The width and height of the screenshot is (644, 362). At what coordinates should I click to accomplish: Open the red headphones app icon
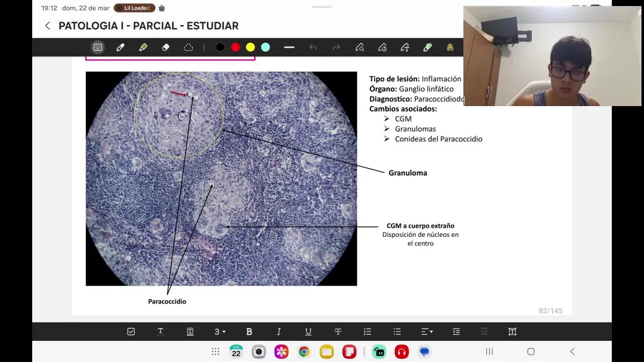[401, 351]
